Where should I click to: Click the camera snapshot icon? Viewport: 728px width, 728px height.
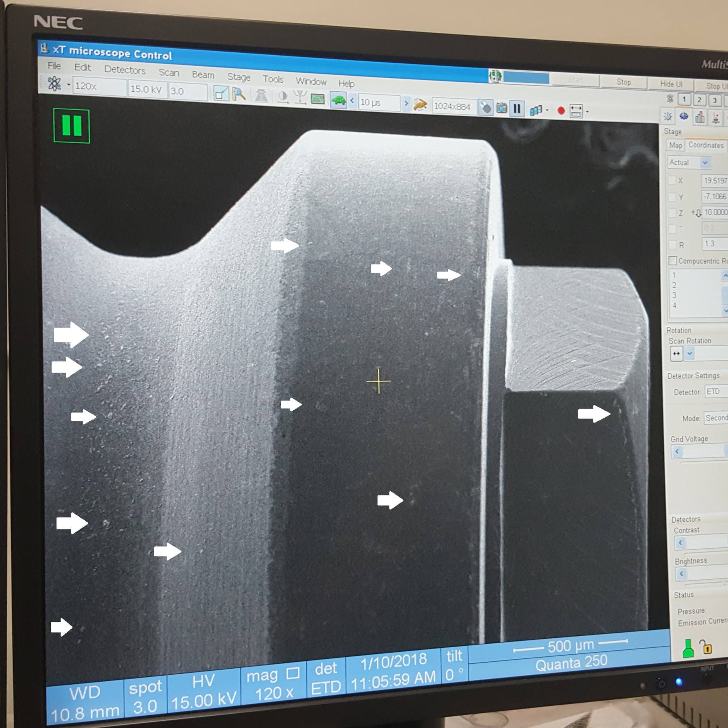click(x=501, y=108)
